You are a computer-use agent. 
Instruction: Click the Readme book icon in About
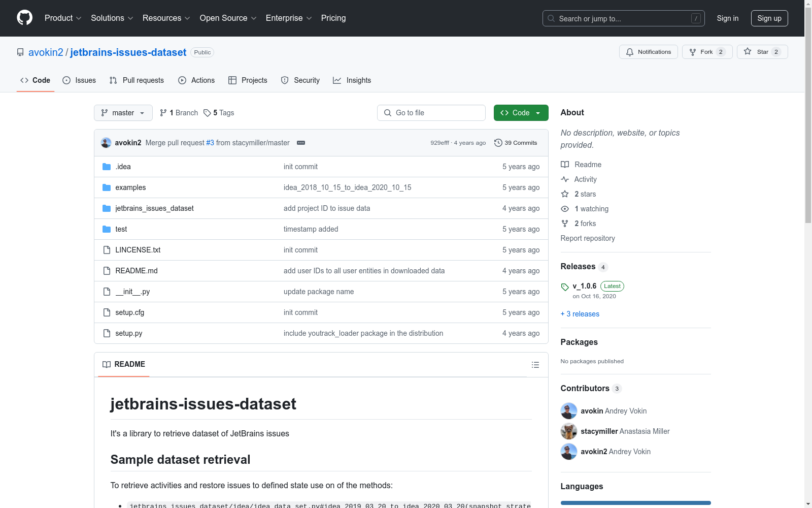coord(565,165)
